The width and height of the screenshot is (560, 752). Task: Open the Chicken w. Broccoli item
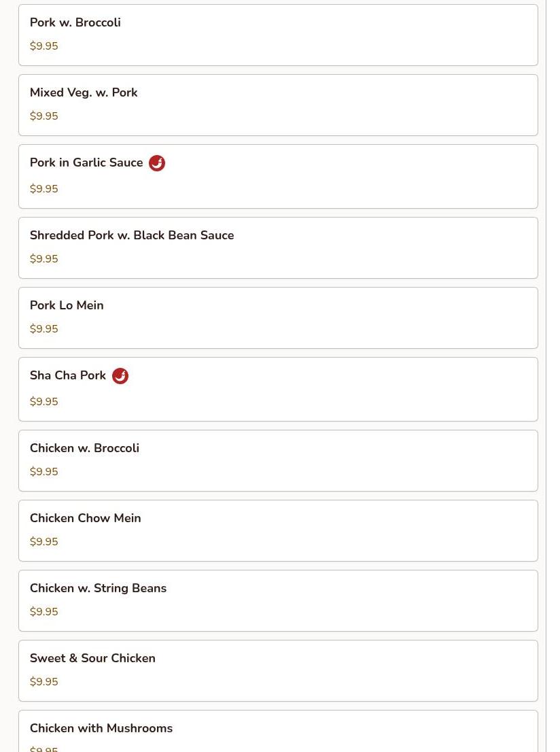click(278, 461)
